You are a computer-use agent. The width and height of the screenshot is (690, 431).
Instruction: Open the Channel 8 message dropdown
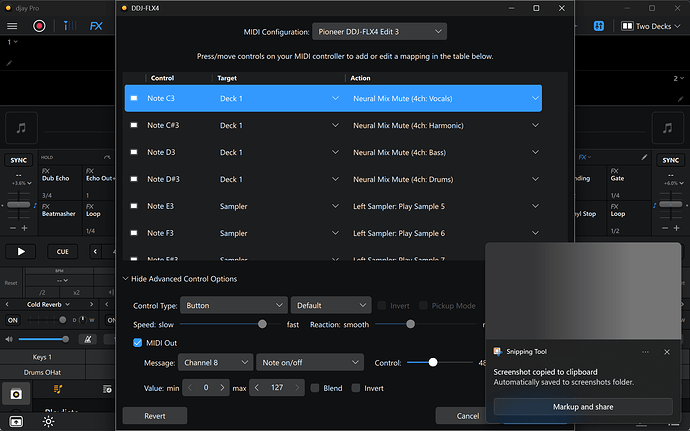point(216,362)
